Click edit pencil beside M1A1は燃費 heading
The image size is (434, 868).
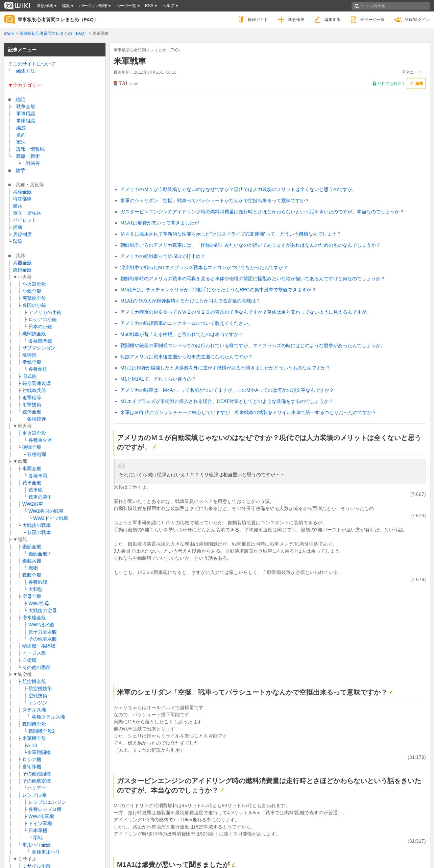233,864
